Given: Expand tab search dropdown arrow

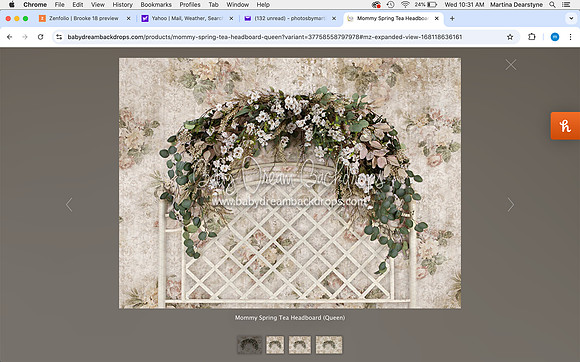Looking at the screenshot, I should pyautogui.click(x=571, y=18).
